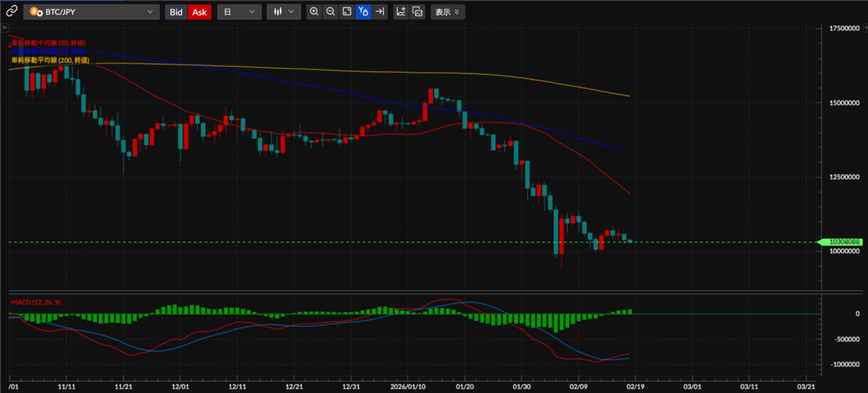Click the 200-period moving average label
This screenshot has width=868, height=393.
pyautogui.click(x=50, y=60)
